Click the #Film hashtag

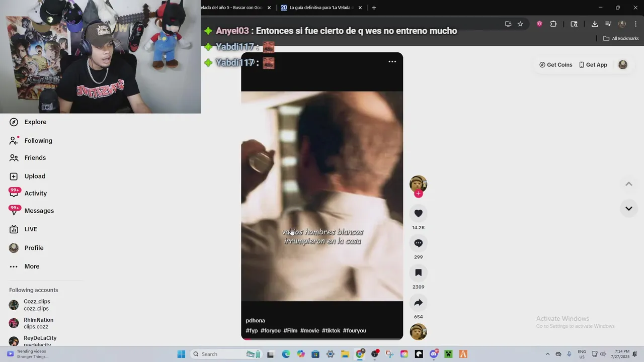[x=290, y=331]
